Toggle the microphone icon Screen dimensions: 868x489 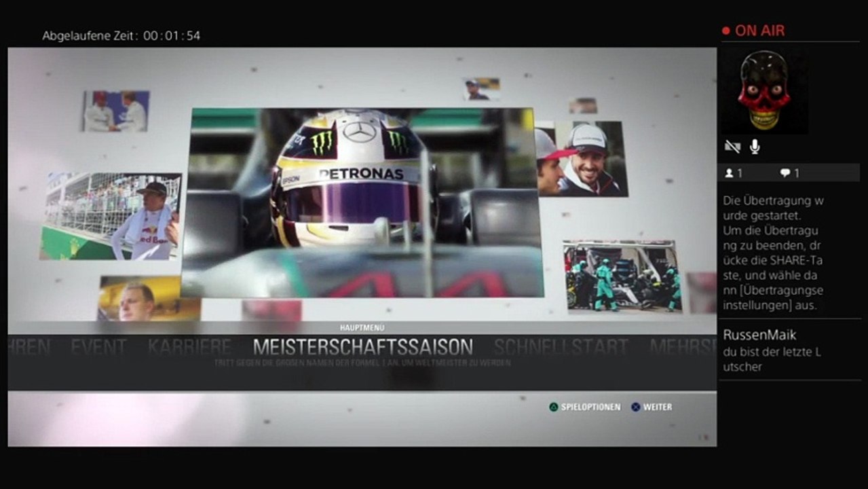(755, 147)
